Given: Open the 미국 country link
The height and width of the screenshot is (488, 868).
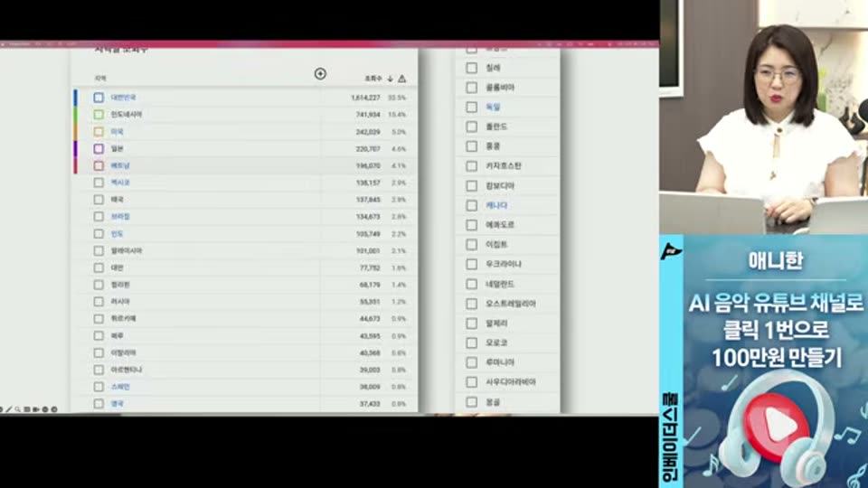Looking at the screenshot, I should 117,132.
